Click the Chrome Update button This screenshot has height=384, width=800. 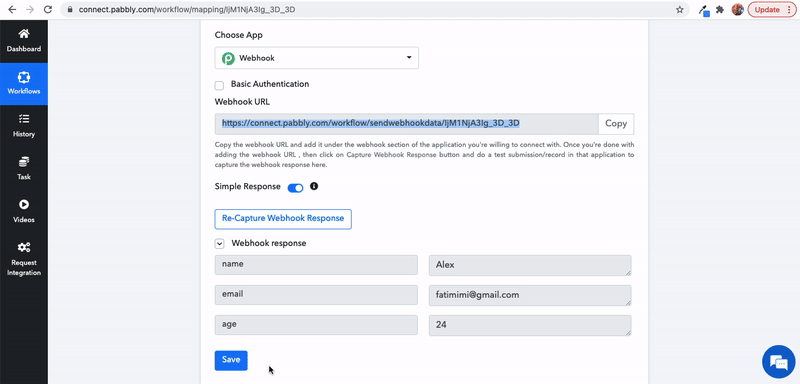pyautogui.click(x=771, y=9)
